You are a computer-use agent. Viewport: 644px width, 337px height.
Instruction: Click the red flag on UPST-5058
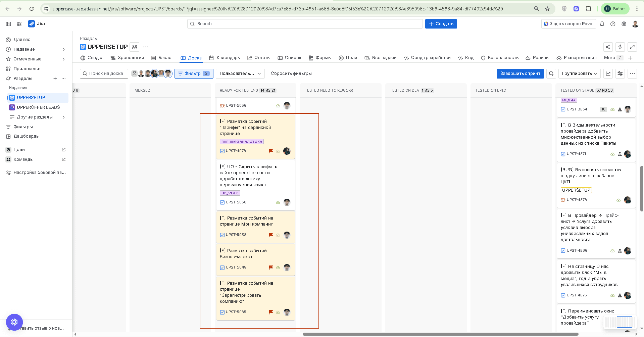(271, 235)
